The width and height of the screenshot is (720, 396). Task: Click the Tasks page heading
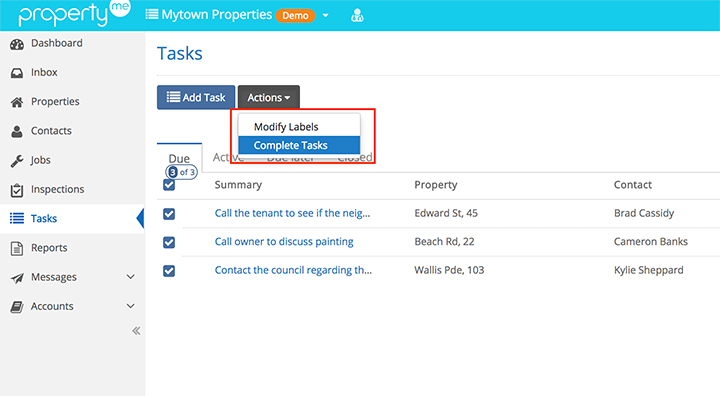click(x=180, y=53)
